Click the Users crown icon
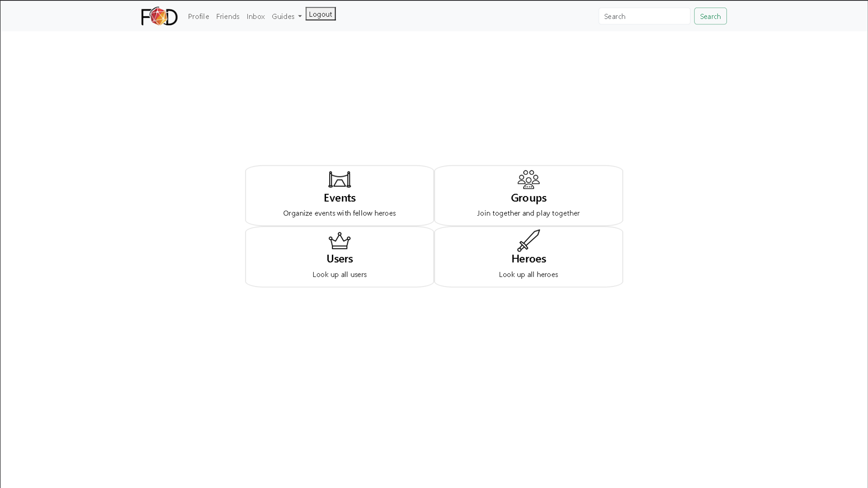This screenshot has width=868, height=488. [x=340, y=241]
